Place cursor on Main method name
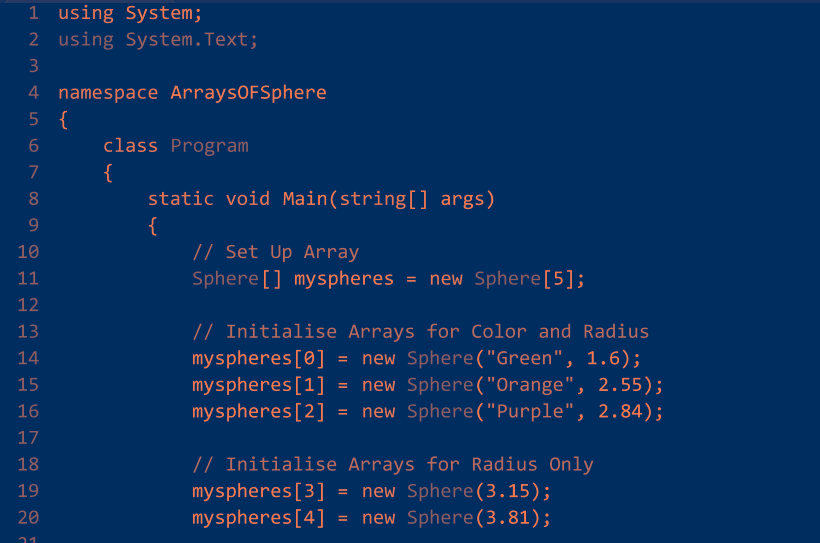 tap(305, 199)
